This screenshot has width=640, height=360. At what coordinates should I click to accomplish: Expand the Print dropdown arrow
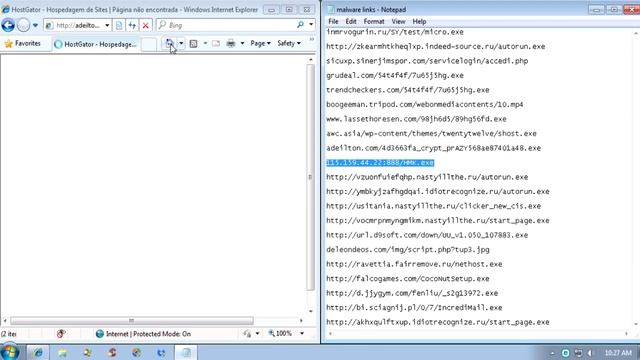pyautogui.click(x=242, y=43)
